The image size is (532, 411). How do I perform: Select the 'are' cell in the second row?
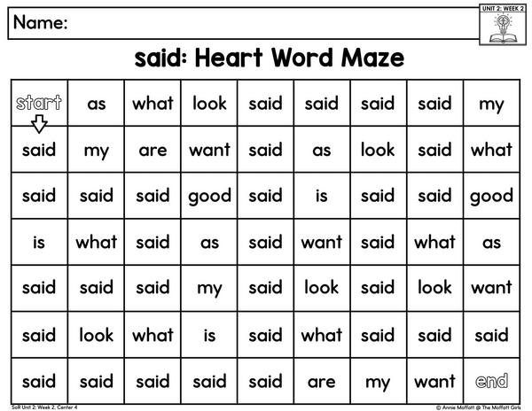[x=153, y=150]
